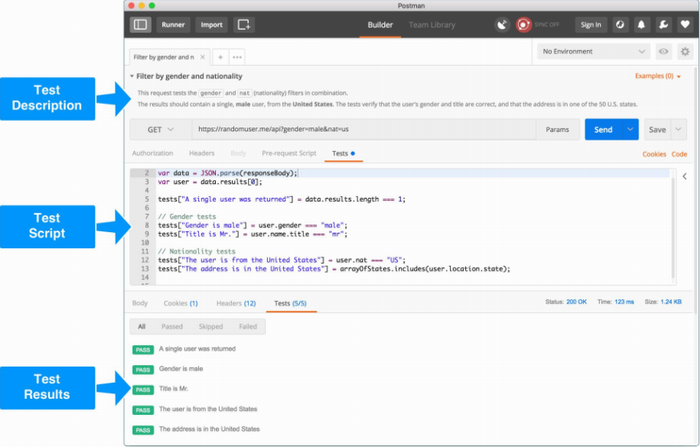Image resolution: width=700 pixels, height=447 pixels.
Task: Open environment quick look eye icon
Action: point(663,51)
